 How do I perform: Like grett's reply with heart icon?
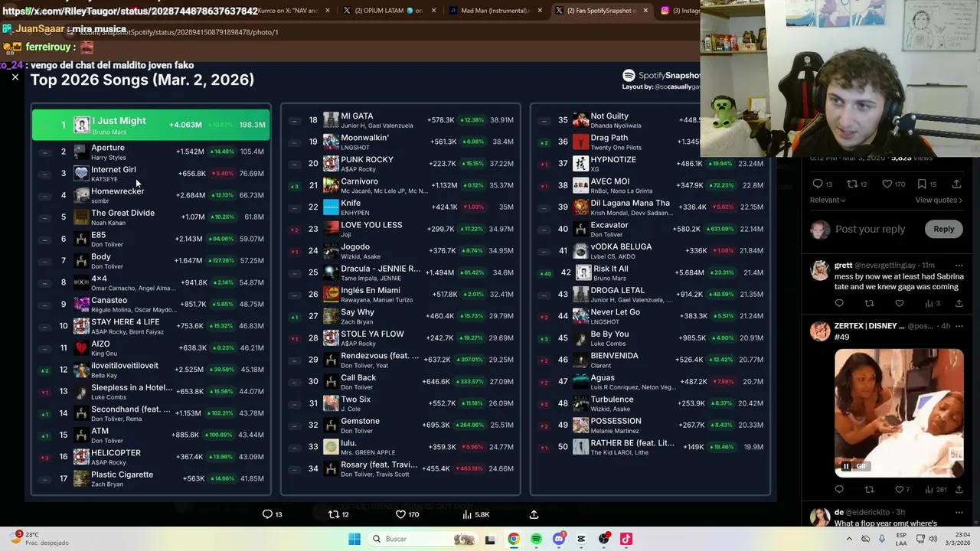pos(899,304)
